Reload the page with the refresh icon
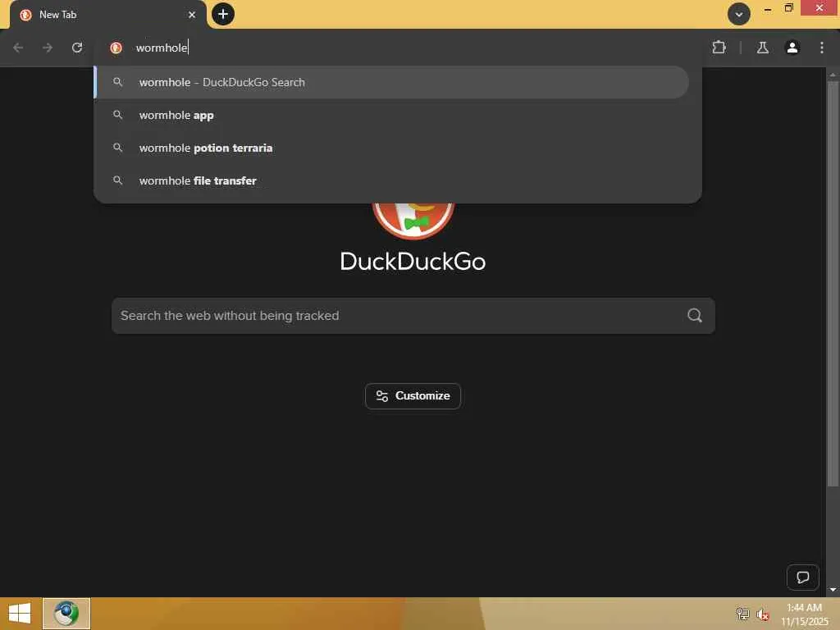The image size is (840, 630). tap(77, 48)
